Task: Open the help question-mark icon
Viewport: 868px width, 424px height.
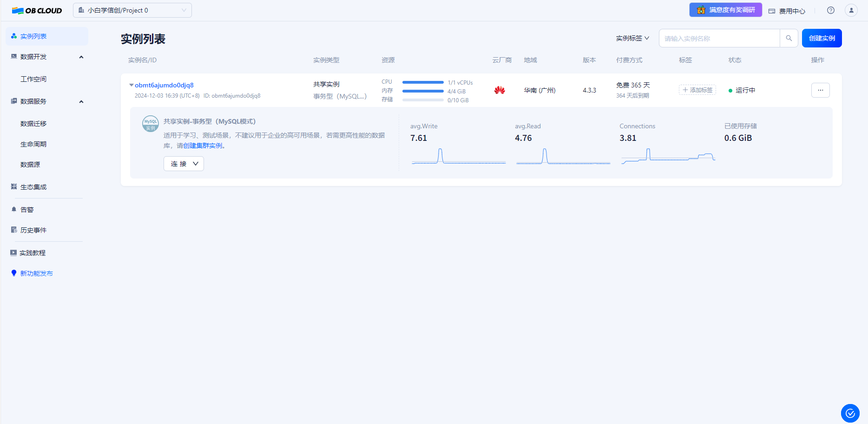Action: tap(831, 10)
